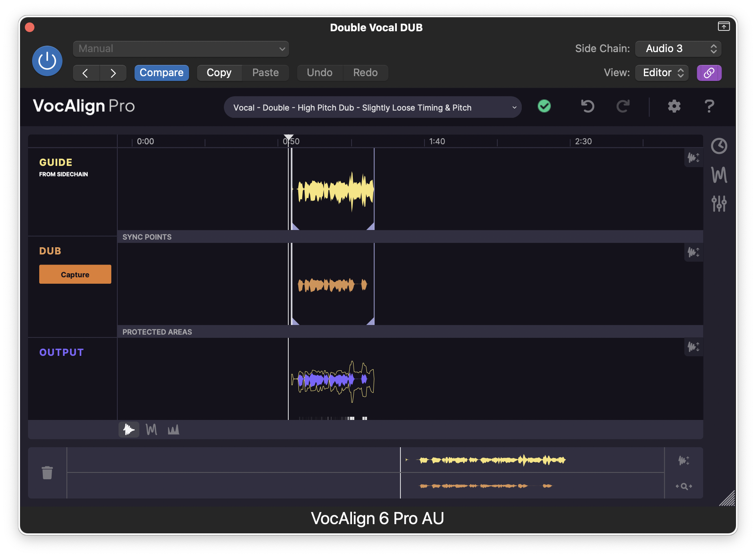Open the pitch panel icon in sidebar
Screen dimensions: 756x557
point(719,175)
